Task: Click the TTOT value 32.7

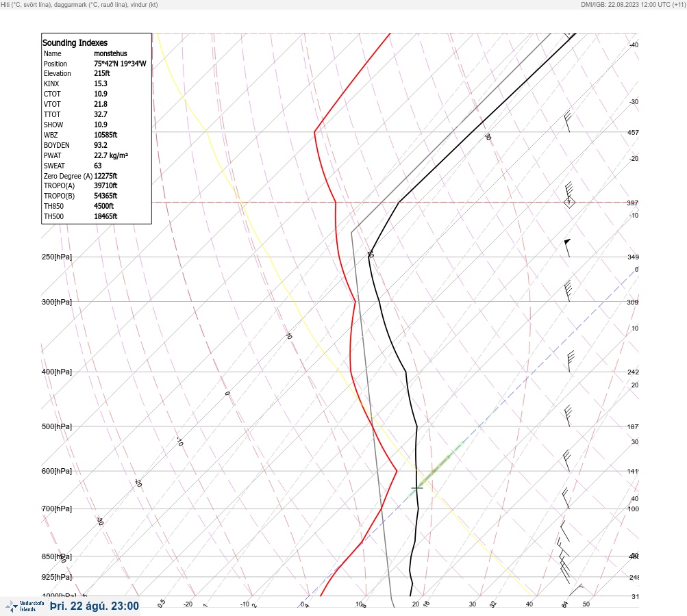Action: coord(100,114)
